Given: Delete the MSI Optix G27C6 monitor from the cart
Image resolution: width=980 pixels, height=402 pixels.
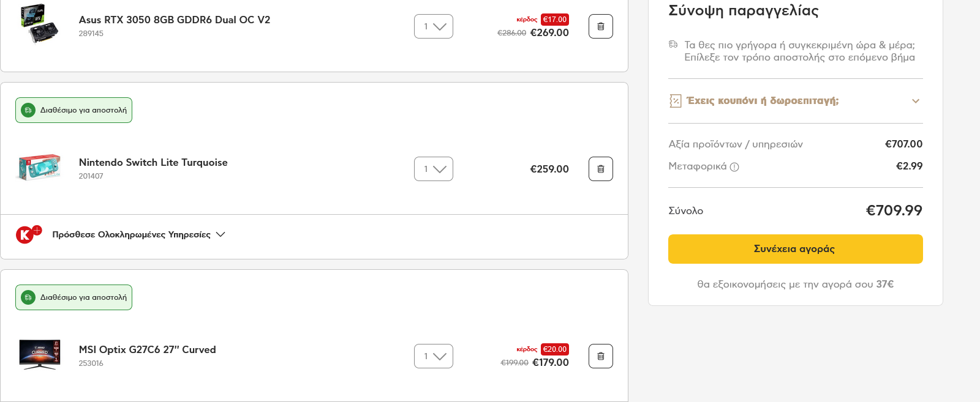Looking at the screenshot, I should coord(601,356).
